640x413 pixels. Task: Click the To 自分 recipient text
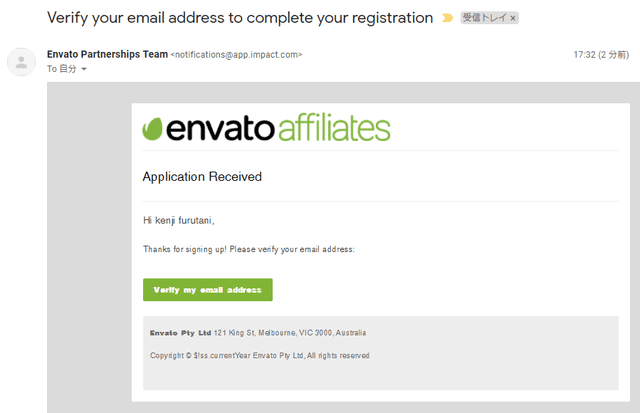(x=62, y=69)
